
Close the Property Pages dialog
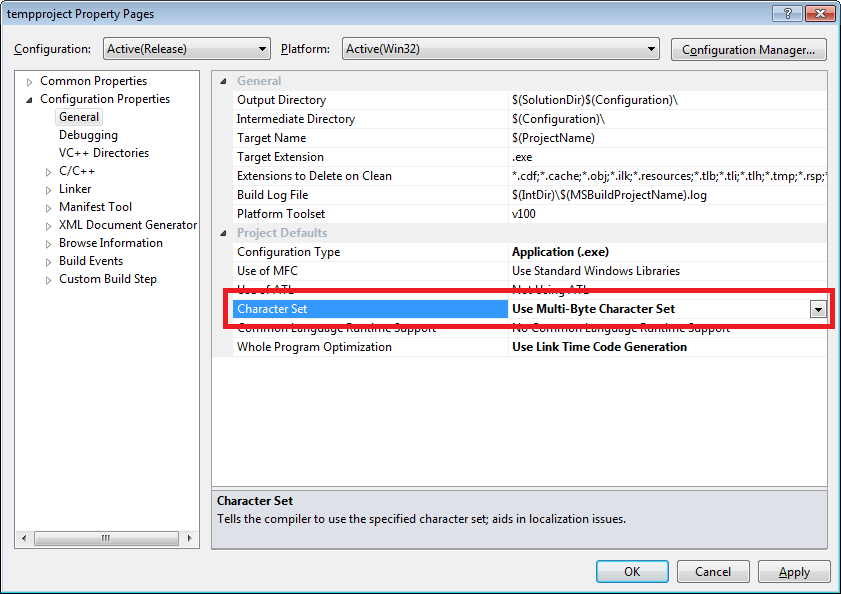pyautogui.click(x=816, y=13)
